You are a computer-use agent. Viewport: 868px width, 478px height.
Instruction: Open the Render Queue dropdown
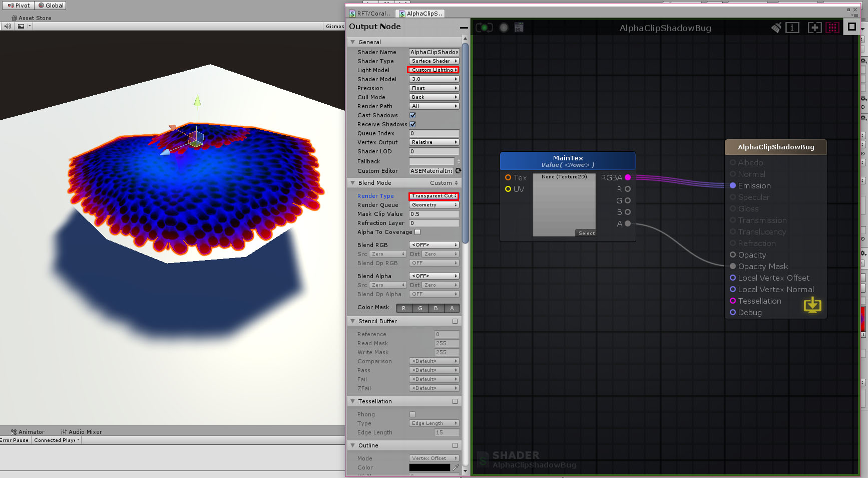[x=434, y=205]
